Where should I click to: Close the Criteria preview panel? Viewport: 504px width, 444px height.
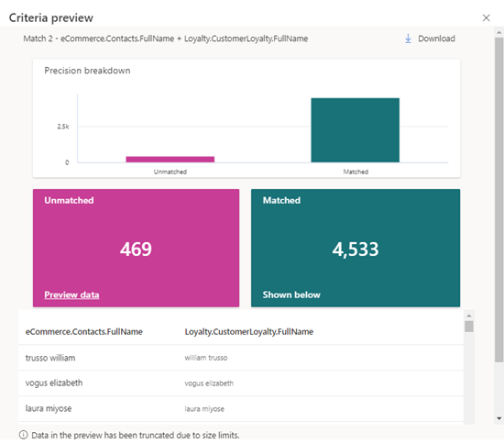pyautogui.click(x=486, y=18)
